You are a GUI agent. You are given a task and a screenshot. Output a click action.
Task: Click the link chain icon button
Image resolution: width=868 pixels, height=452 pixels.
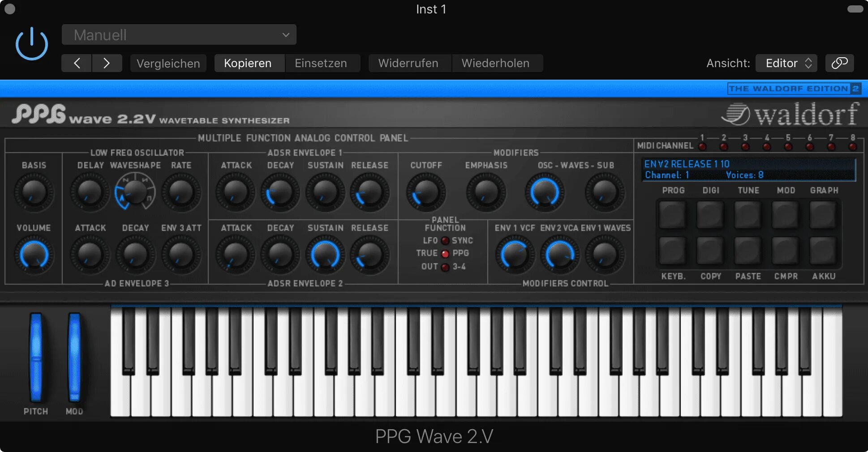(839, 63)
